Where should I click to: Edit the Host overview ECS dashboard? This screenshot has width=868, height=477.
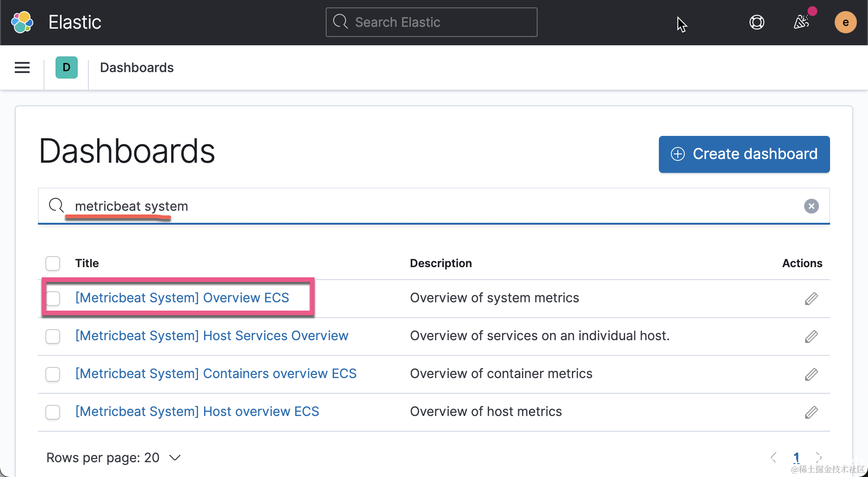(811, 412)
